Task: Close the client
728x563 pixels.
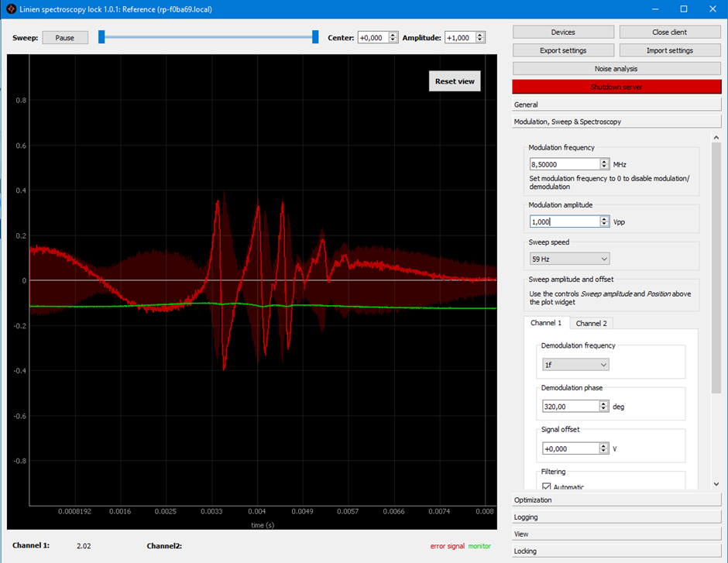Action: click(x=668, y=31)
